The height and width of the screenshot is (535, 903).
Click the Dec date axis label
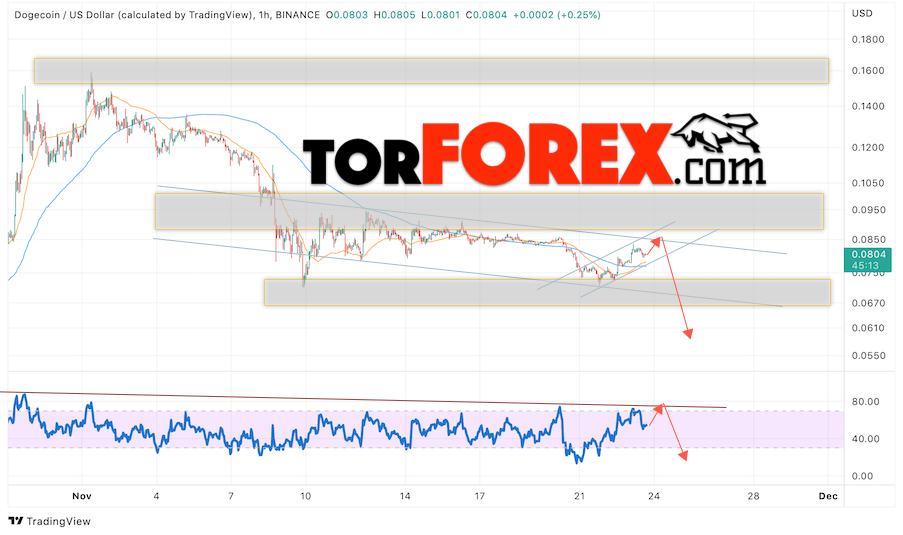pos(828,496)
